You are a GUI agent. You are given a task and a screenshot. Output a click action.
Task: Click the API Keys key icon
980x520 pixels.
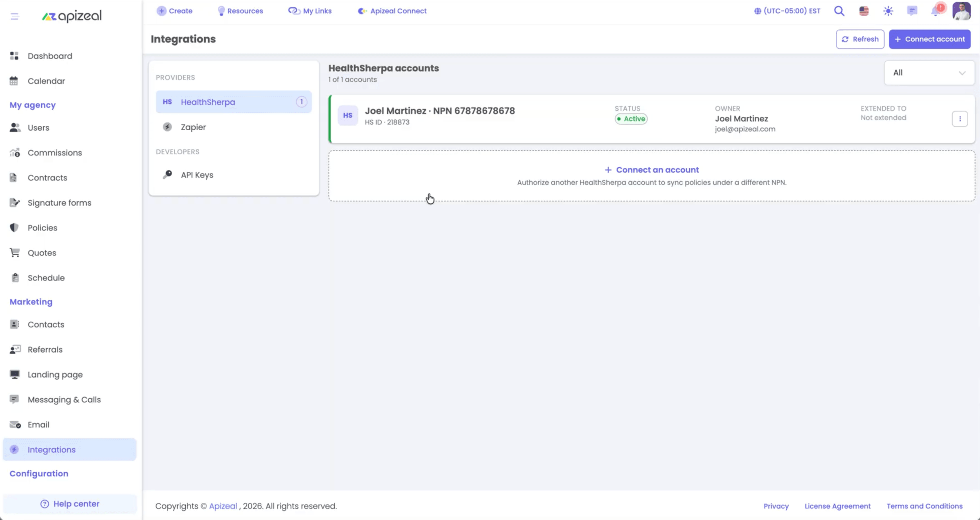click(167, 175)
